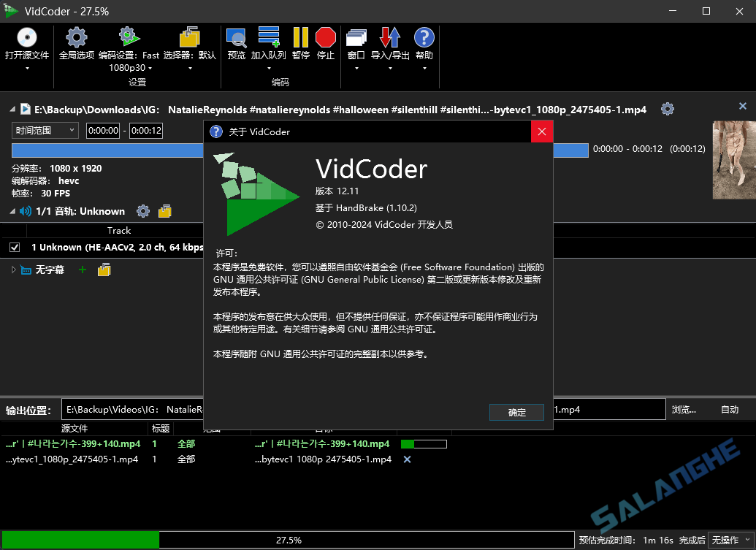Open the 导入/导出 menu
The width and height of the screenshot is (756, 550).
click(390, 44)
